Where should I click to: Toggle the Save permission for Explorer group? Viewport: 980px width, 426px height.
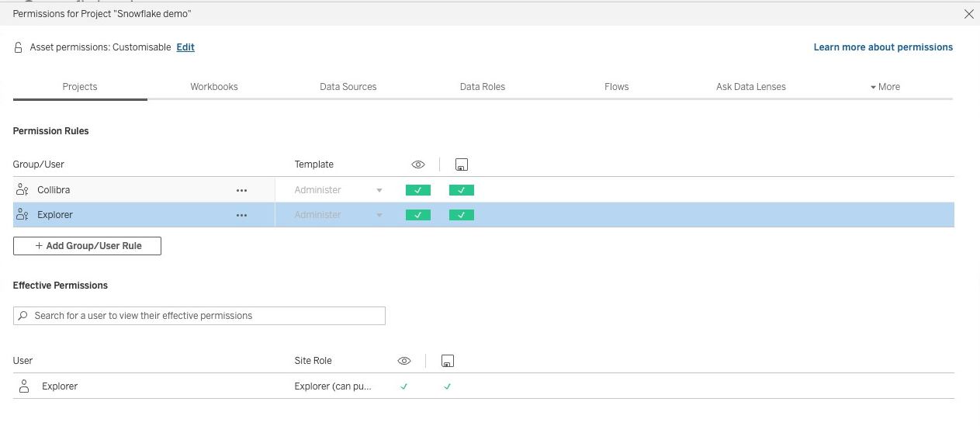pyautogui.click(x=462, y=215)
